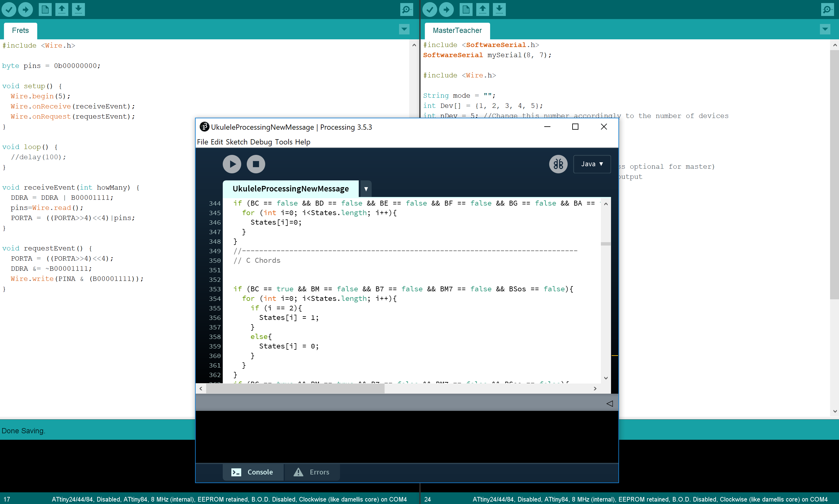Click scroll-down arrow of Processing editor
The height and width of the screenshot is (504, 839).
click(x=605, y=378)
